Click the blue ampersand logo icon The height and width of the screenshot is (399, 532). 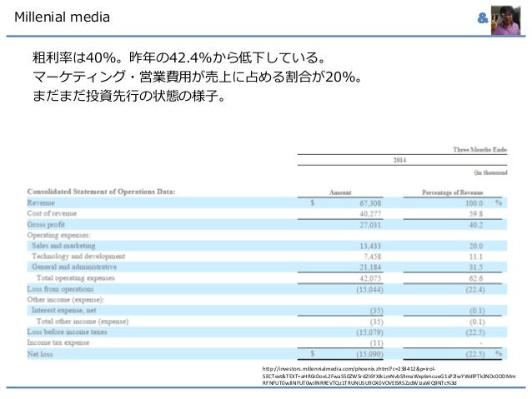pyautogui.click(x=483, y=18)
